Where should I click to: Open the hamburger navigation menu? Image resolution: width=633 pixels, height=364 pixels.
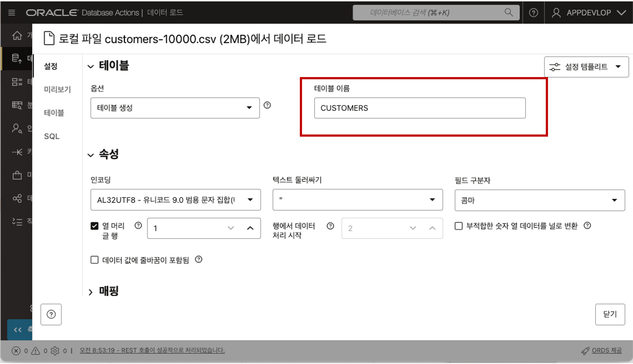pos(11,13)
